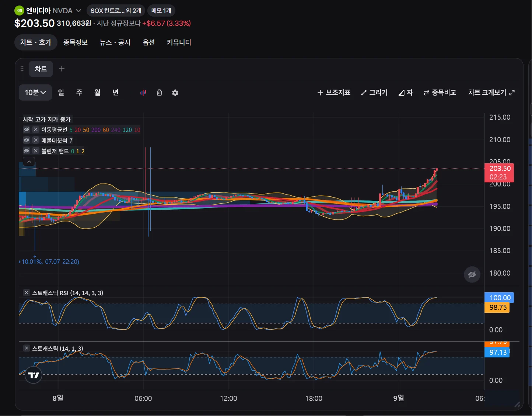The width and height of the screenshot is (532, 416).
Task: Click the red 203.50 current price label
Action: [499, 173]
